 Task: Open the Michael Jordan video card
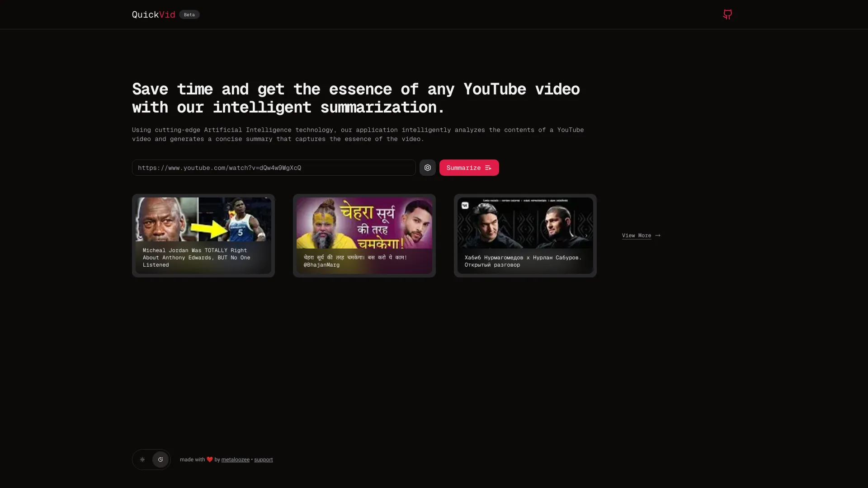click(x=203, y=235)
